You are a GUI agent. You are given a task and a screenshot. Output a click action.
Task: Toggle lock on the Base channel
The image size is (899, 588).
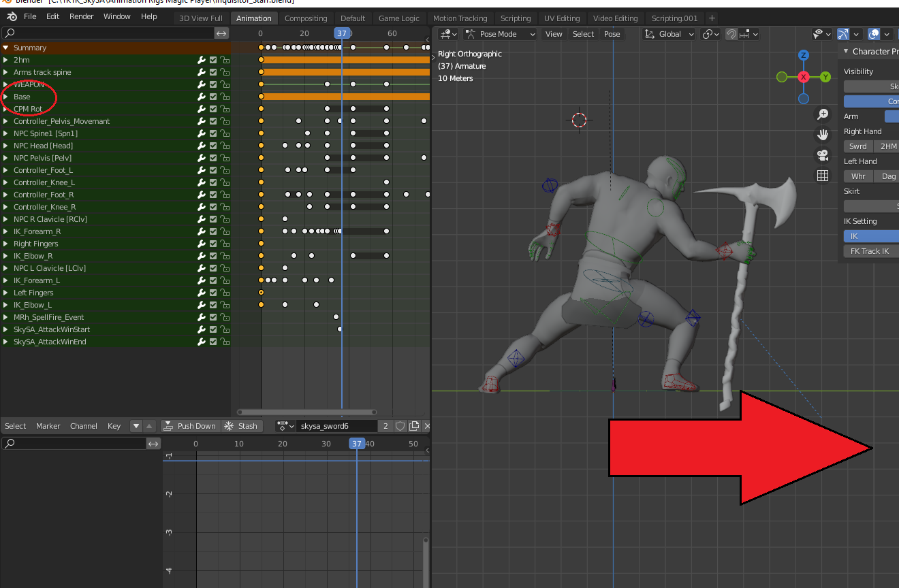[224, 97]
